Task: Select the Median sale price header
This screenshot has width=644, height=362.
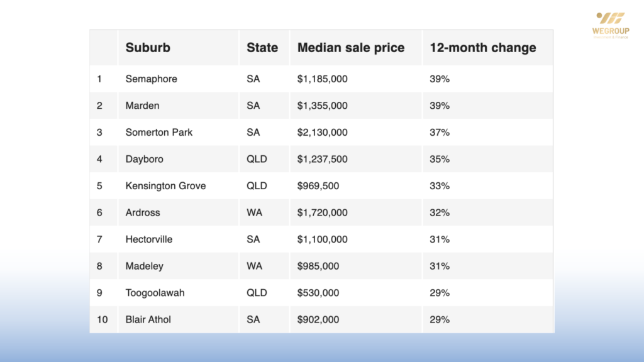Action: pyautogui.click(x=351, y=48)
